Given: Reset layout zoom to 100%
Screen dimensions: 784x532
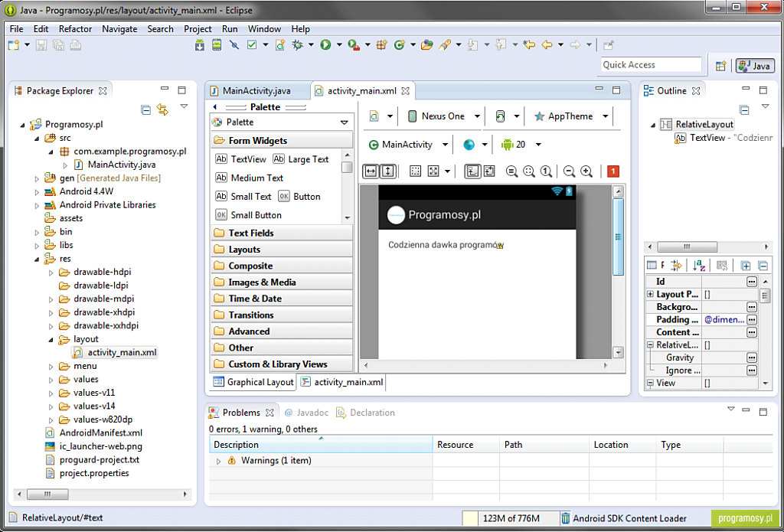Looking at the screenshot, I should [546, 171].
